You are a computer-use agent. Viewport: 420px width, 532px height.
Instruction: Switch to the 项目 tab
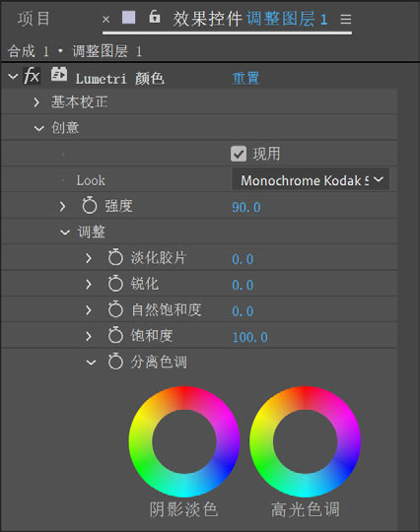click(x=34, y=19)
